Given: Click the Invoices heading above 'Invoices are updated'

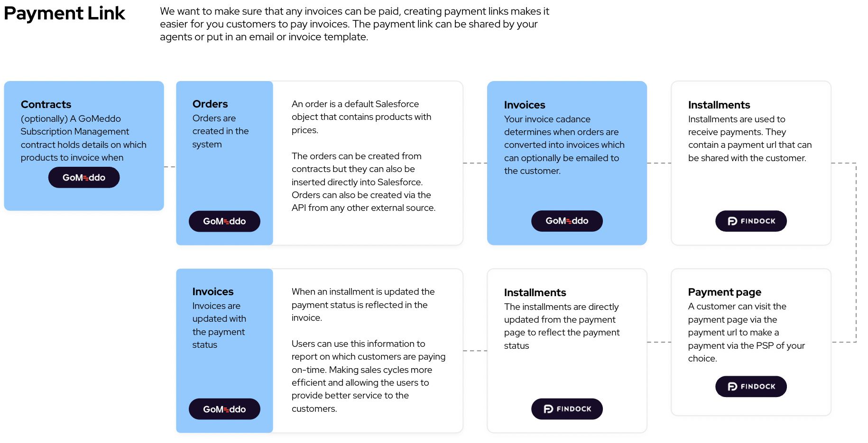Looking at the screenshot, I should pyautogui.click(x=213, y=291).
